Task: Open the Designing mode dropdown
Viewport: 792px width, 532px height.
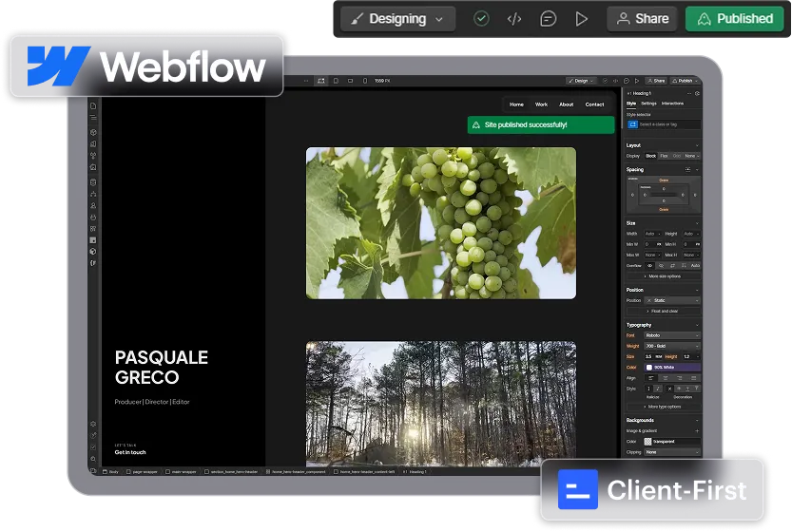Action: click(397, 19)
